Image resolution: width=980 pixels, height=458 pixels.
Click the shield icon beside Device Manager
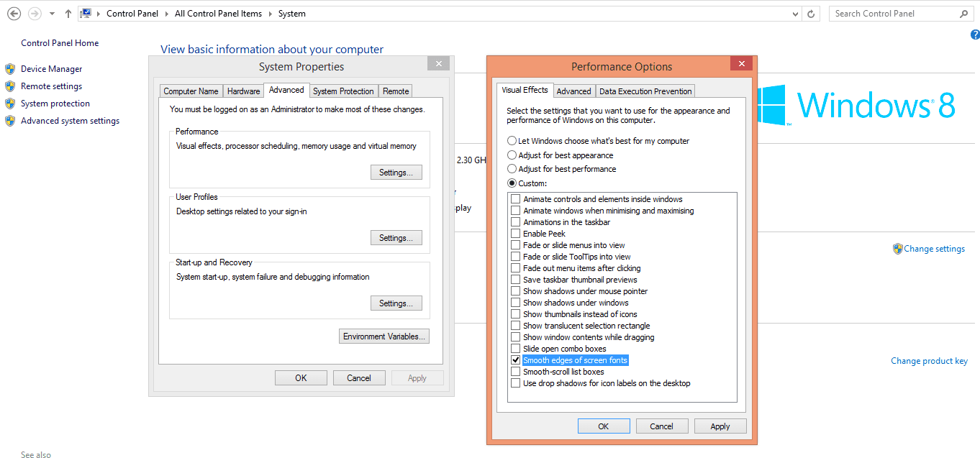(10, 69)
